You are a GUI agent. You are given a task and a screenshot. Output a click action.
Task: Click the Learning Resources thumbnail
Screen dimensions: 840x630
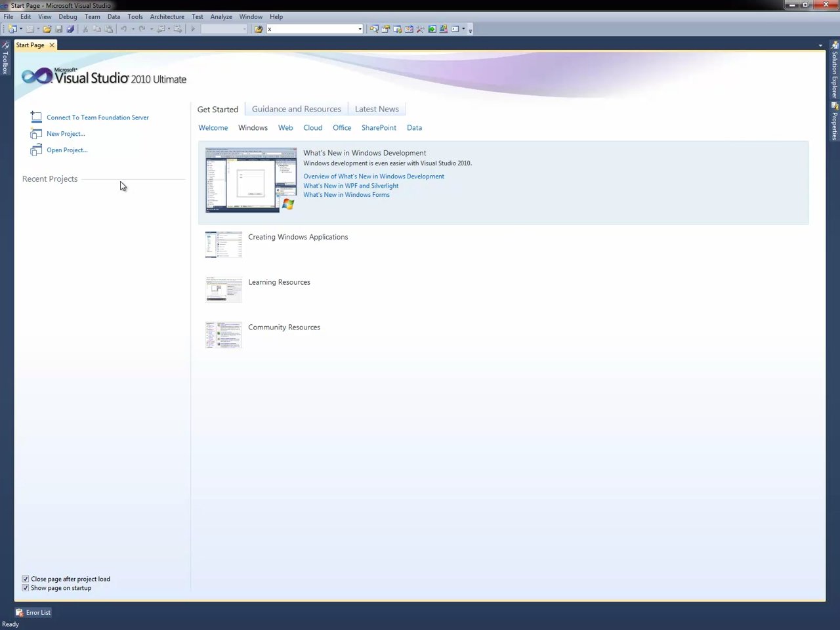click(x=223, y=289)
